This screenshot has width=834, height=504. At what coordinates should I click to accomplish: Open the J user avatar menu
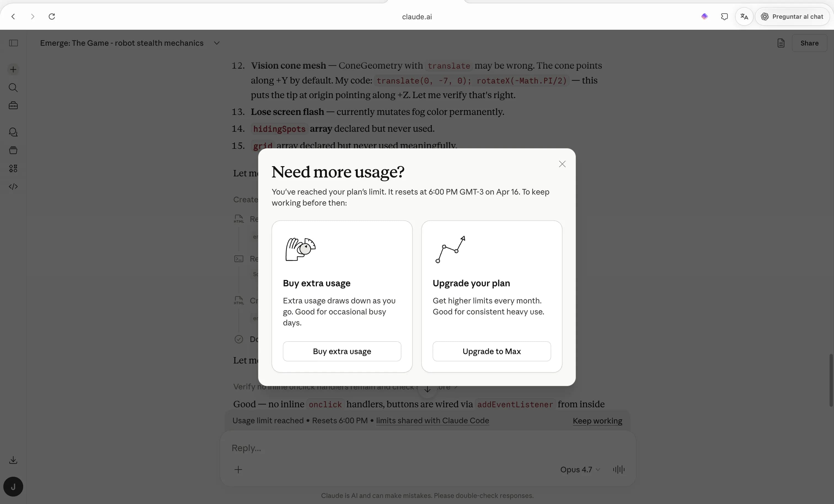click(13, 487)
